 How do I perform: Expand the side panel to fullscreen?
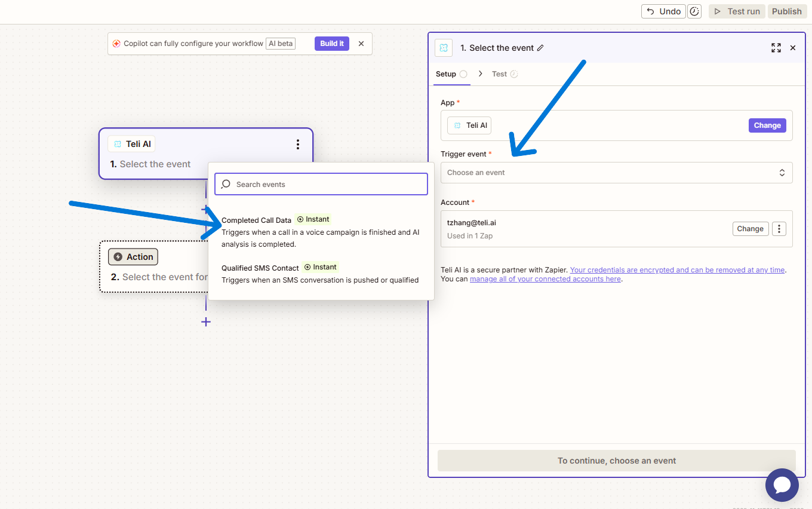pyautogui.click(x=776, y=48)
